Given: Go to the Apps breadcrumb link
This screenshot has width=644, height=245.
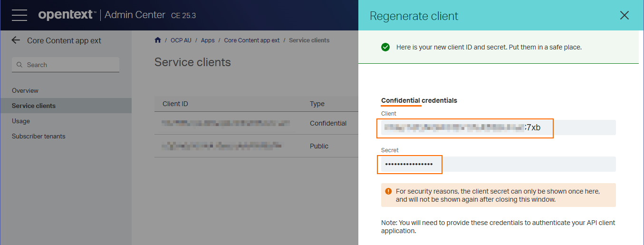Looking at the screenshot, I should 208,40.
